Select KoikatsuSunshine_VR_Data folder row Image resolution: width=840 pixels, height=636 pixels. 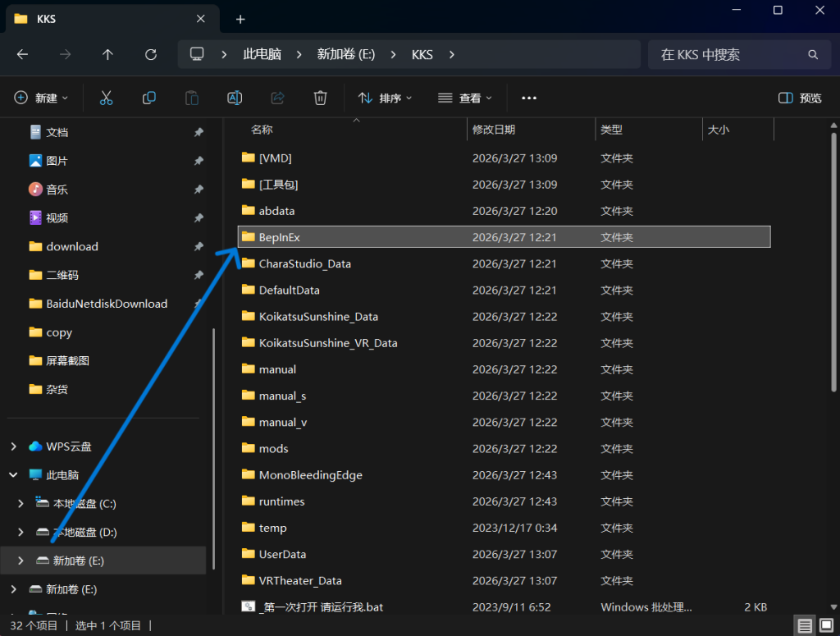504,343
